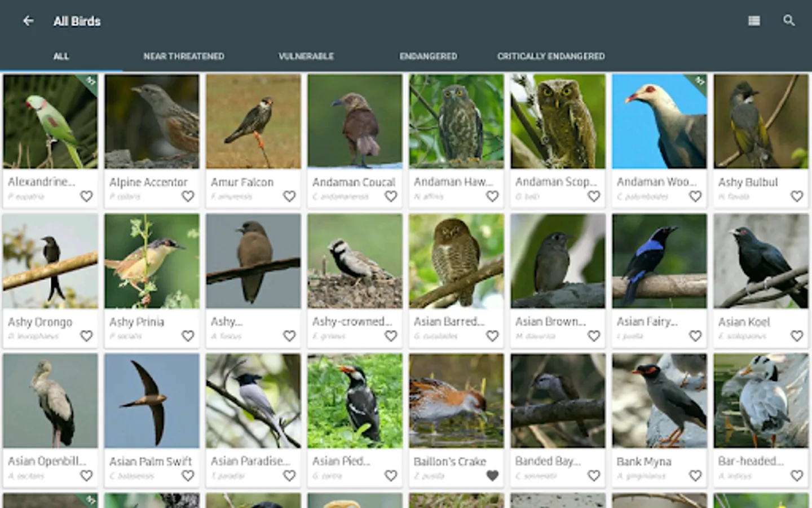This screenshot has width=812, height=508.
Task: Click heart on Ashy-crowned card
Action: coord(391,336)
